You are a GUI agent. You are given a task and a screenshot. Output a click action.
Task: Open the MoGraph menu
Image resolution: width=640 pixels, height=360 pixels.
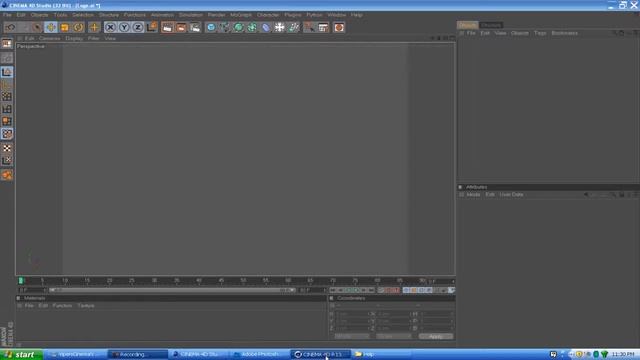[x=241, y=15]
